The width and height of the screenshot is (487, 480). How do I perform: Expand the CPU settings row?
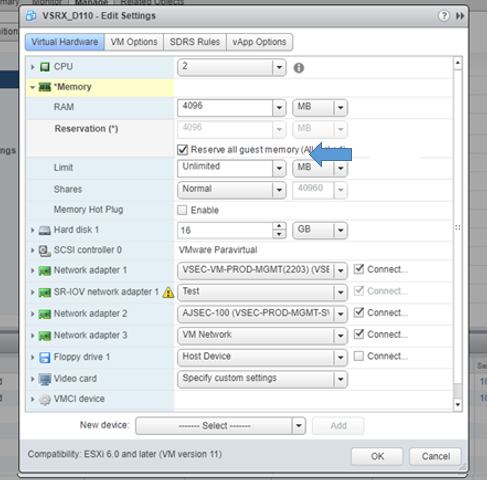pos(32,67)
